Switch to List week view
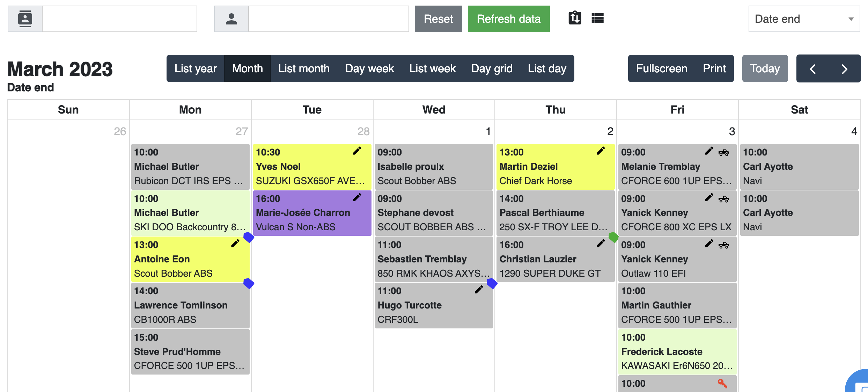The height and width of the screenshot is (392, 868). click(432, 68)
